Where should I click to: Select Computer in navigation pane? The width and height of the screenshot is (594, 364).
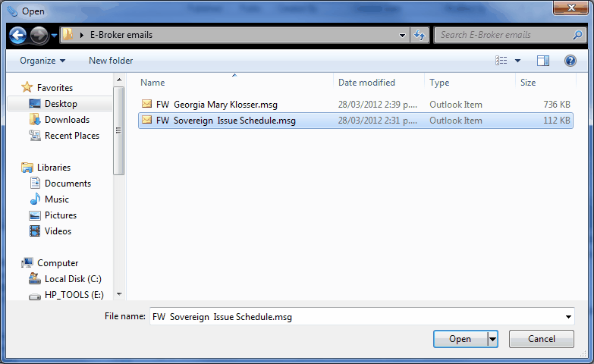[x=58, y=263]
